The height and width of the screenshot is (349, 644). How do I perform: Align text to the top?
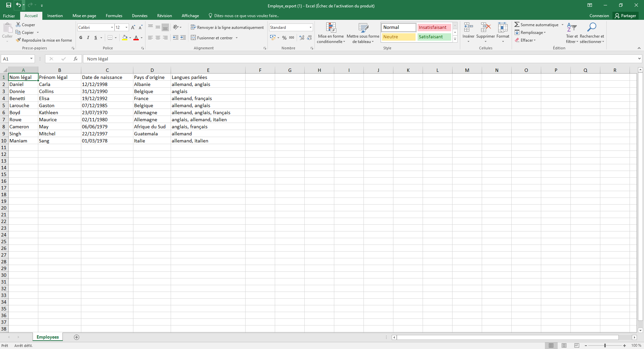pyautogui.click(x=151, y=27)
